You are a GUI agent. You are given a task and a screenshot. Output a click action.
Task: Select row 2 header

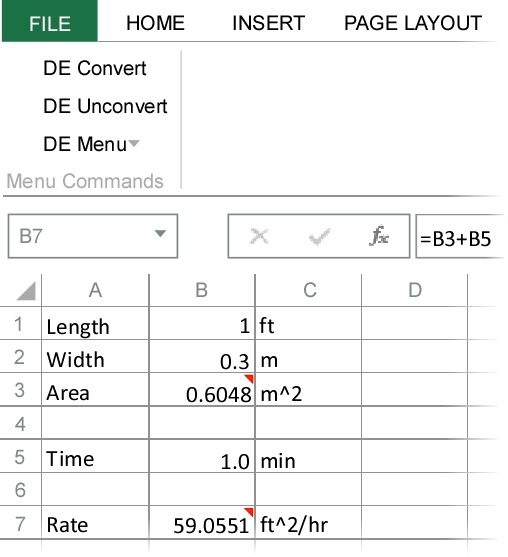click(21, 356)
